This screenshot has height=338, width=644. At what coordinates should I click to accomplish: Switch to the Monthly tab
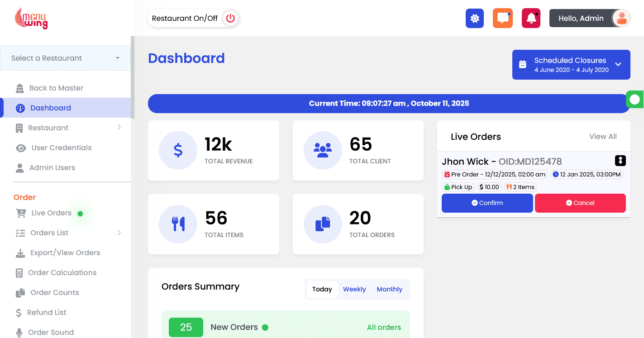click(x=390, y=289)
